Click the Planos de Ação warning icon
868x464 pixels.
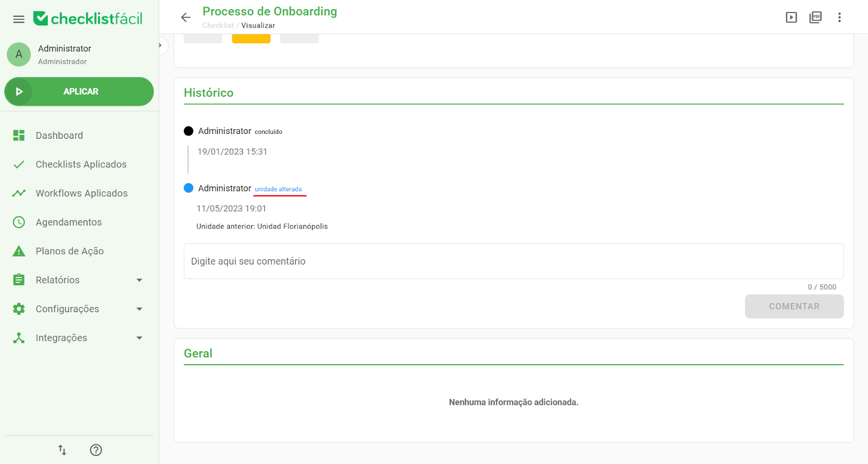point(19,251)
